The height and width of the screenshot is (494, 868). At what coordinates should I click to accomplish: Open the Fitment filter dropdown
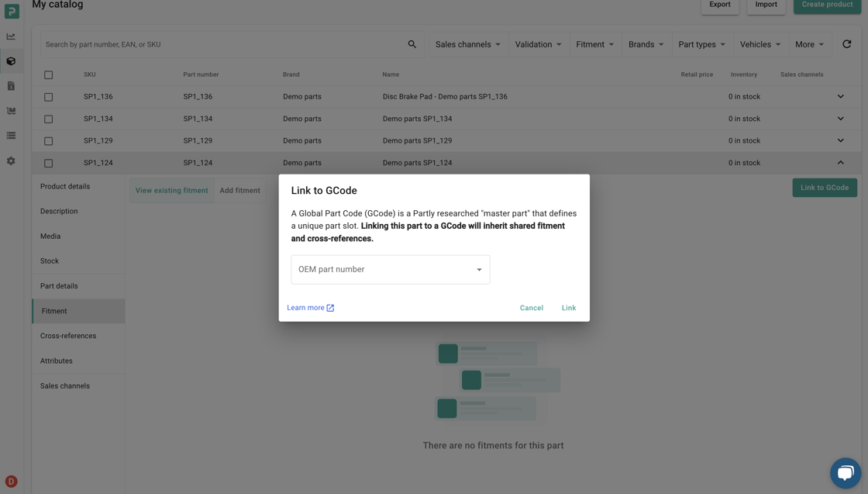coord(594,44)
